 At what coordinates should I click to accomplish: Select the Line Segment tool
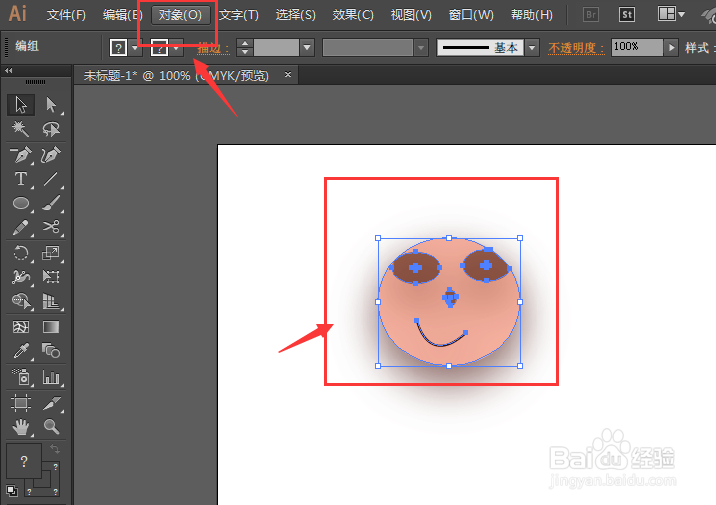tap(51, 179)
